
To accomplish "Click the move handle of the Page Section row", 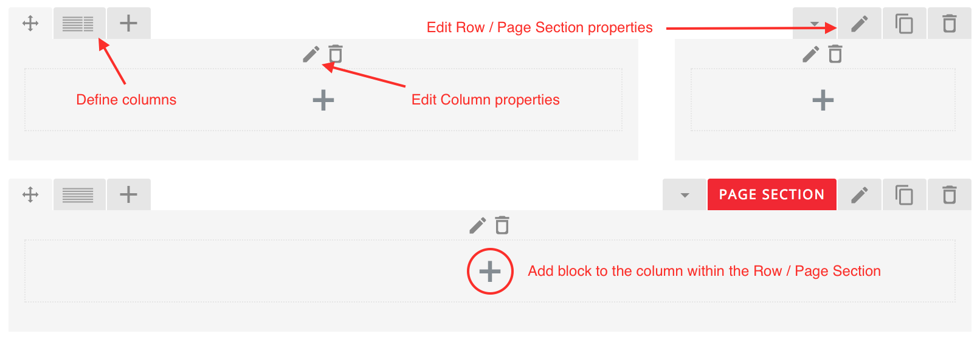I will [30, 195].
